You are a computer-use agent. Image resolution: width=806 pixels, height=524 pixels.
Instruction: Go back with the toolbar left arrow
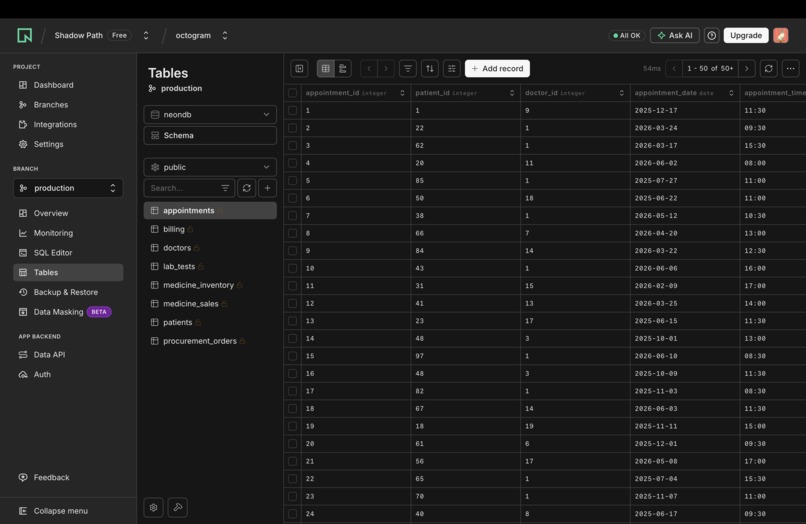click(x=369, y=68)
